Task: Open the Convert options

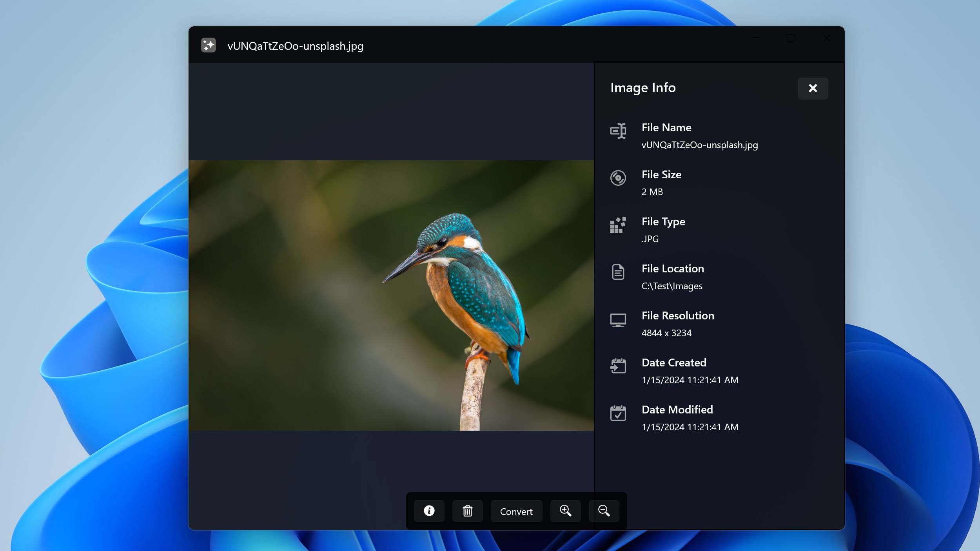Action: 516,511
